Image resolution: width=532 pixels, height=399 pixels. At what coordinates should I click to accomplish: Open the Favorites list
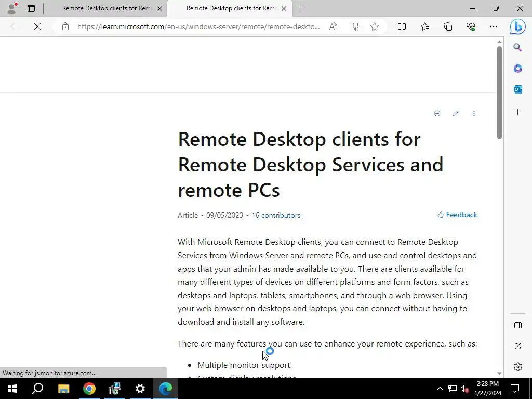tap(425, 26)
